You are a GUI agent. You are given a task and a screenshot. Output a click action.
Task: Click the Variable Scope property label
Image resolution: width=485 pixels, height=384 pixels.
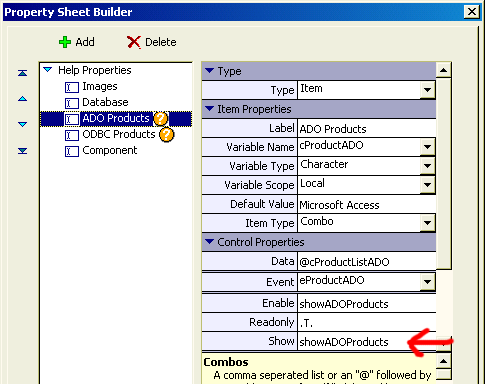[x=259, y=185]
